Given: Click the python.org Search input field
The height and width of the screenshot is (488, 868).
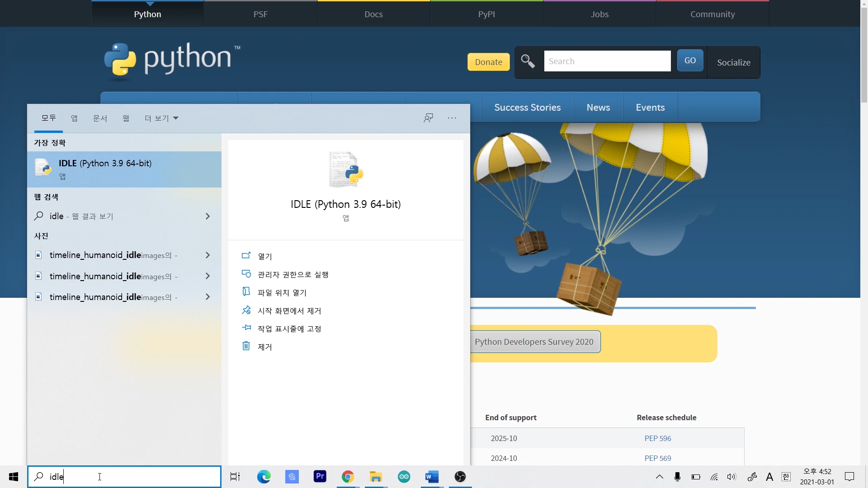Looking at the screenshot, I should [x=607, y=61].
